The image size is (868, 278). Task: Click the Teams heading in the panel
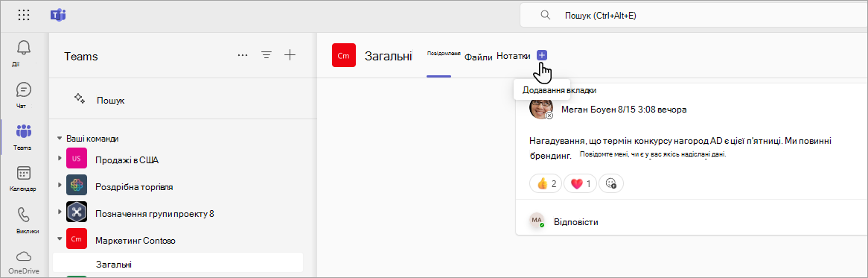click(x=81, y=56)
